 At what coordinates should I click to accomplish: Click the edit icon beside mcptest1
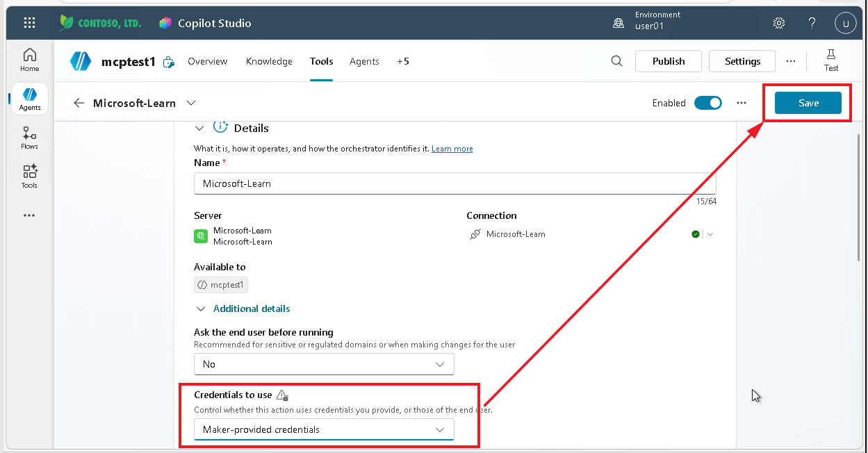pos(168,63)
